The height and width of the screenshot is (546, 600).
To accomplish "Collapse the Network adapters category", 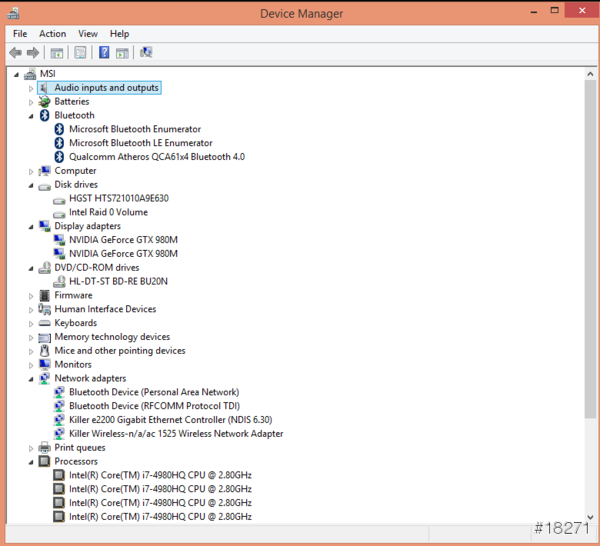I will coord(31,379).
